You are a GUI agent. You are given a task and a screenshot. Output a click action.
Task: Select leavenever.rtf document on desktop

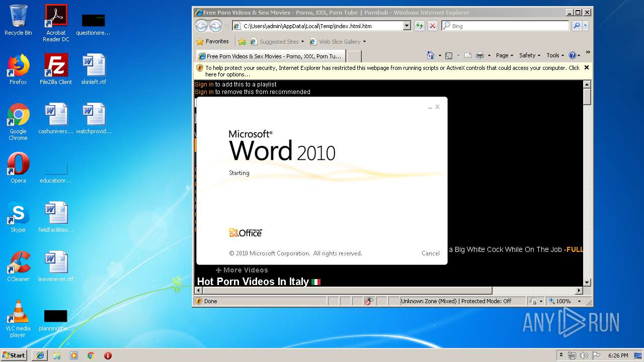[x=56, y=266]
